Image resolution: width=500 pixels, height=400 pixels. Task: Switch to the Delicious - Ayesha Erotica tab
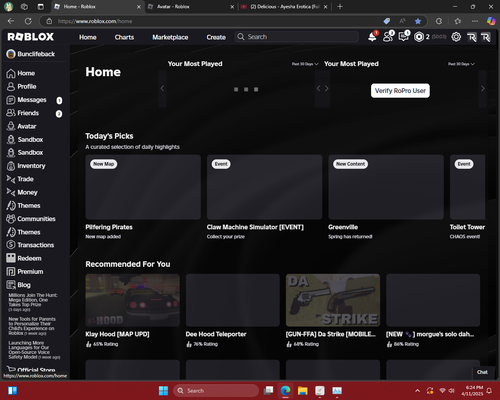pyautogui.click(x=285, y=7)
